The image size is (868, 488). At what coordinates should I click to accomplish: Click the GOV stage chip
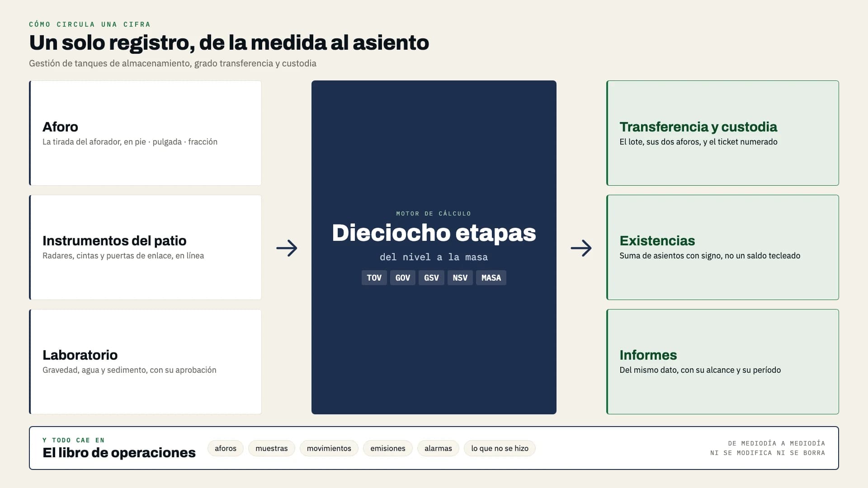pyautogui.click(x=402, y=277)
